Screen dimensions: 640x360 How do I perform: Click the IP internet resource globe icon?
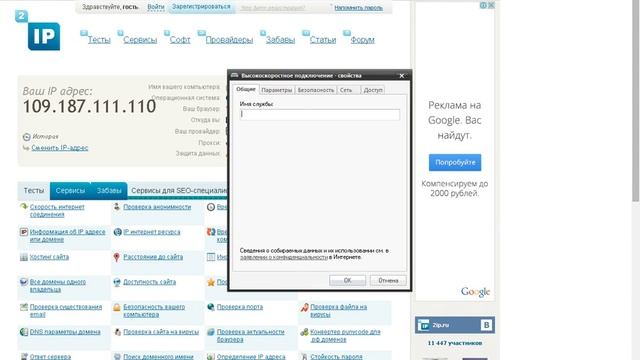(118, 232)
